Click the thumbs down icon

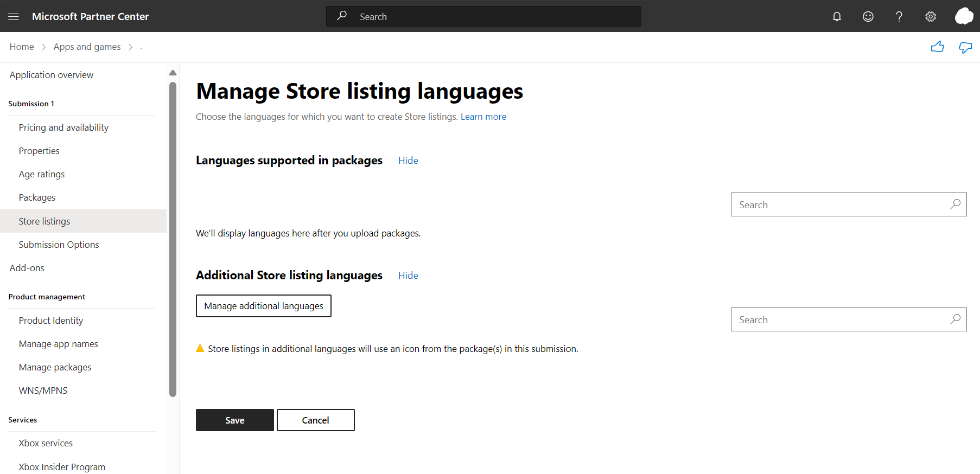click(x=965, y=48)
